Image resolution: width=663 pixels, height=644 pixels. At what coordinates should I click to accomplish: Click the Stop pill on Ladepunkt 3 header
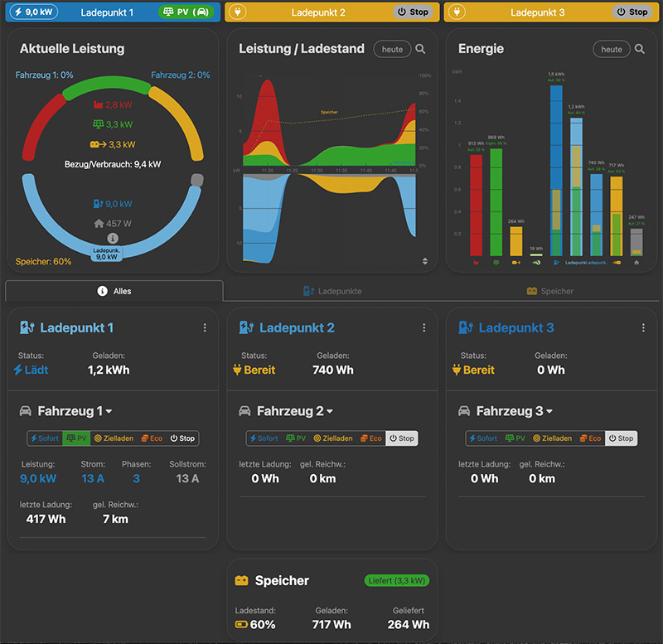[x=631, y=12]
